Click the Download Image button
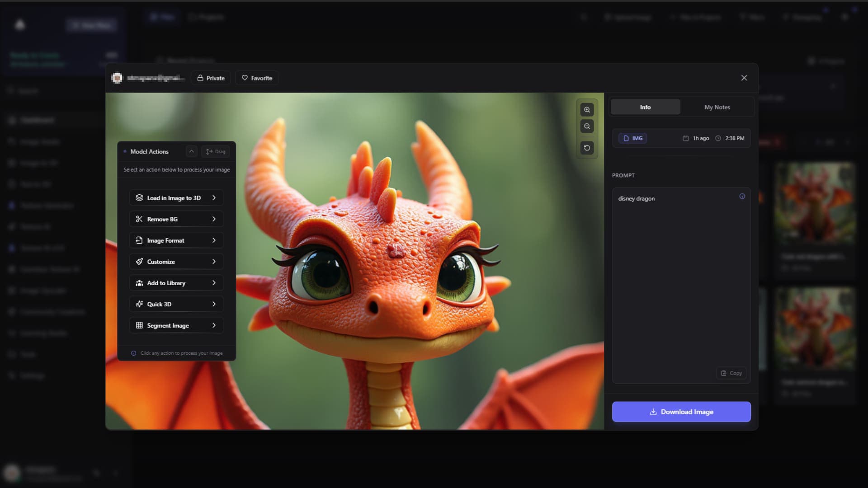 pos(681,412)
